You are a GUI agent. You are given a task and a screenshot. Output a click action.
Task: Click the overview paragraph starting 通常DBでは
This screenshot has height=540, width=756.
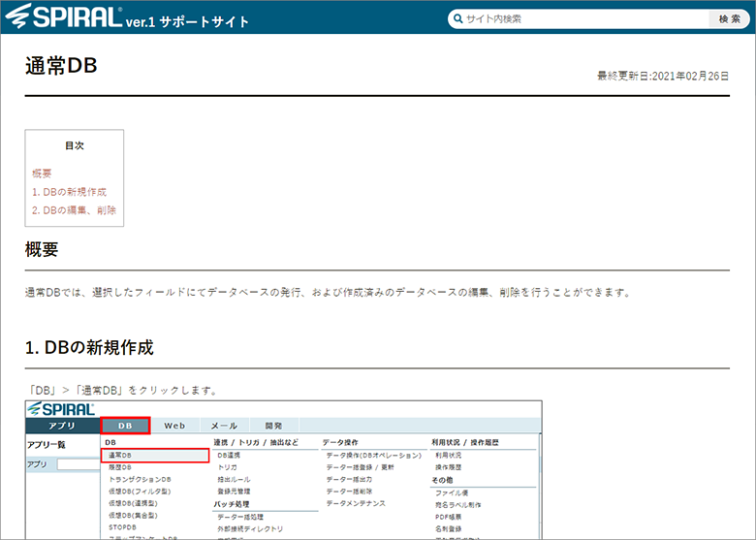(x=328, y=293)
